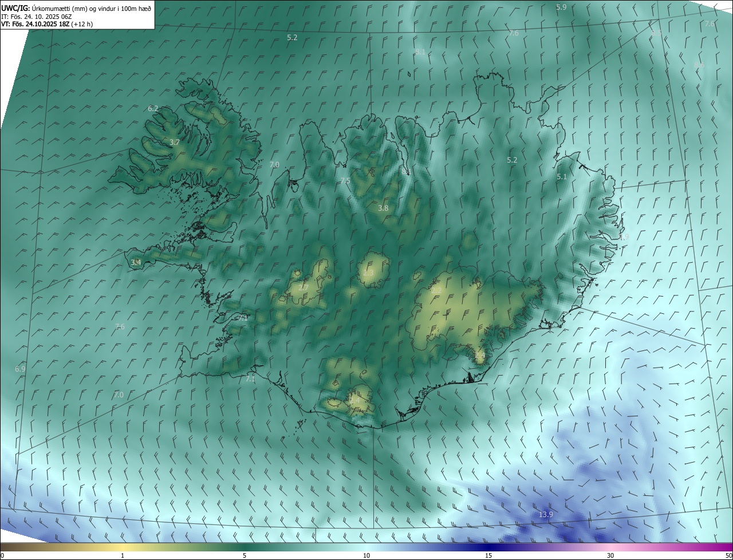Screen dimensions: 733x560
Task: Click the 10 tick label on the legend
Action: pyautogui.click(x=366, y=556)
